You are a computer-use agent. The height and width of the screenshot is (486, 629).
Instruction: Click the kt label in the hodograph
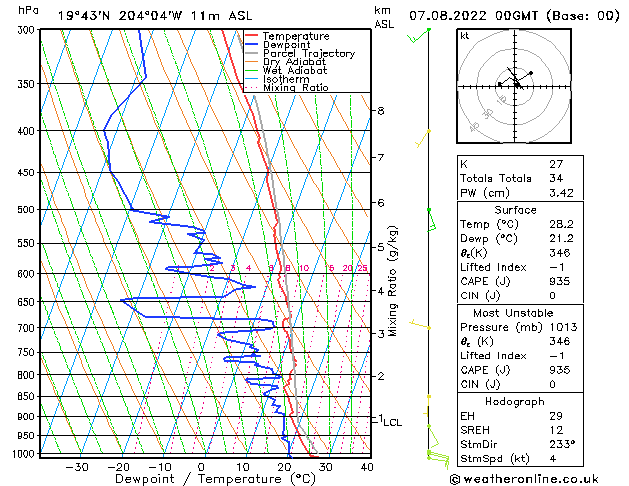465,36
